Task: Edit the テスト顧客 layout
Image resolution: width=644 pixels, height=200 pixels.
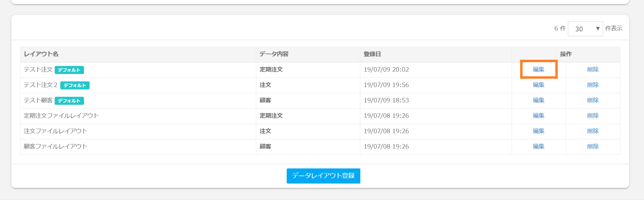Action: point(538,100)
